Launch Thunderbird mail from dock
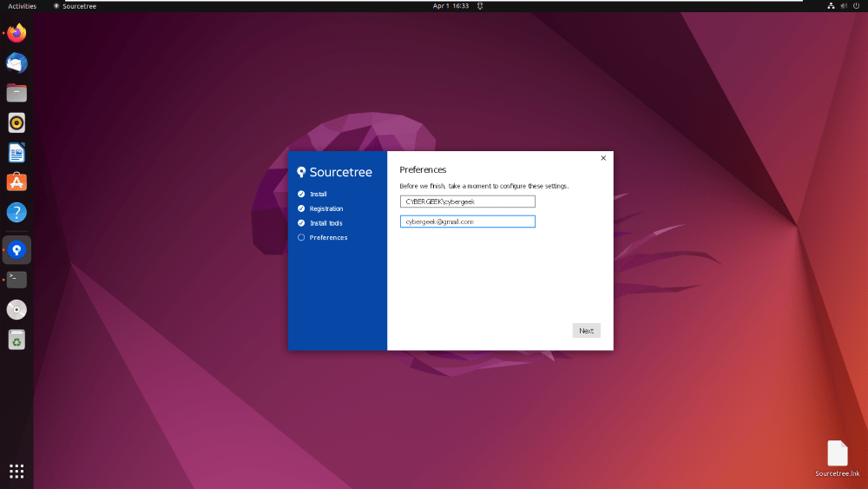This screenshot has width=868, height=489. pos(16,63)
